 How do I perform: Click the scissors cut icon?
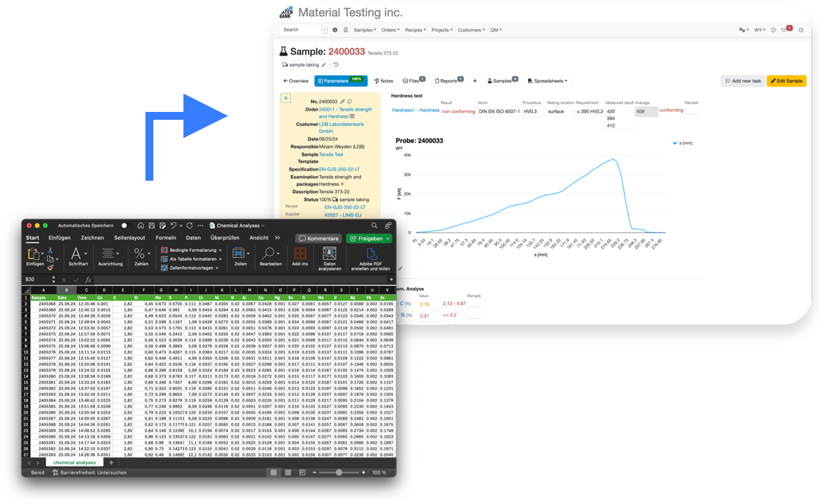[50, 251]
